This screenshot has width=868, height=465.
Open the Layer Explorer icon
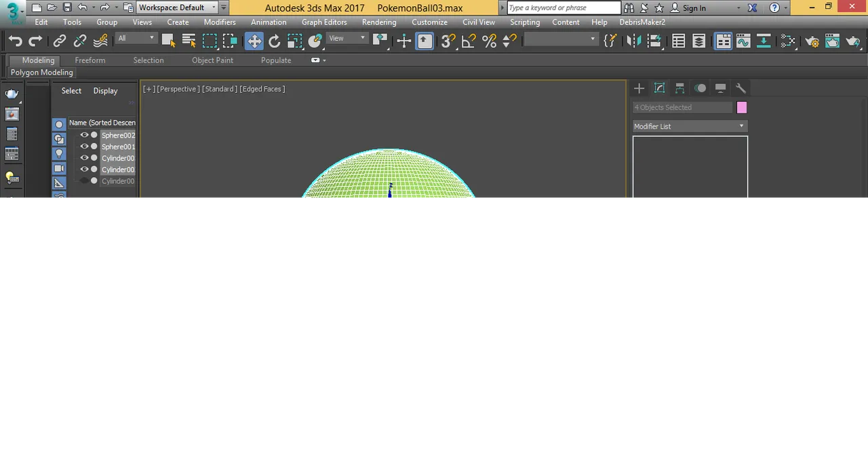pos(699,41)
